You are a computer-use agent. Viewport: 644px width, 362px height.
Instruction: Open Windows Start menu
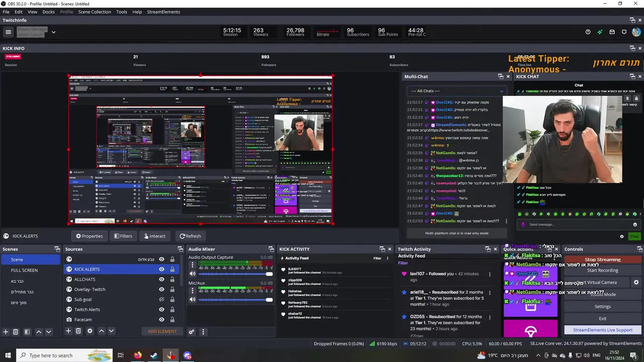[x=8, y=355]
